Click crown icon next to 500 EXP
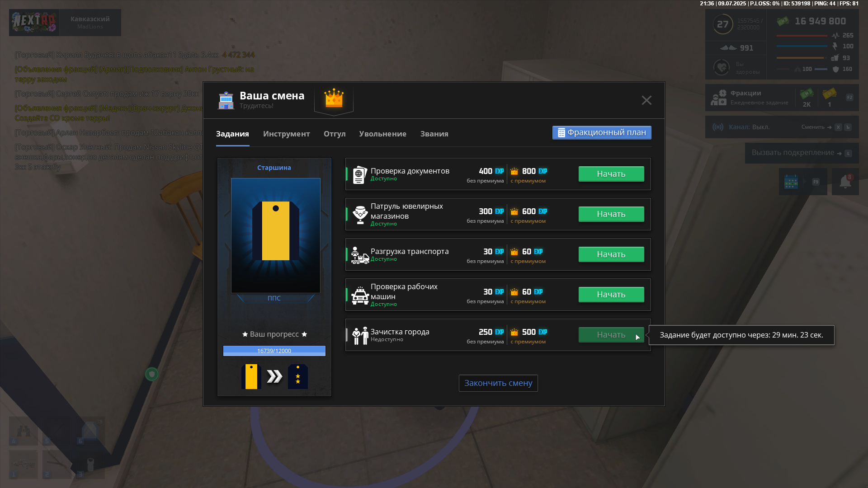The height and width of the screenshot is (488, 868). (514, 332)
